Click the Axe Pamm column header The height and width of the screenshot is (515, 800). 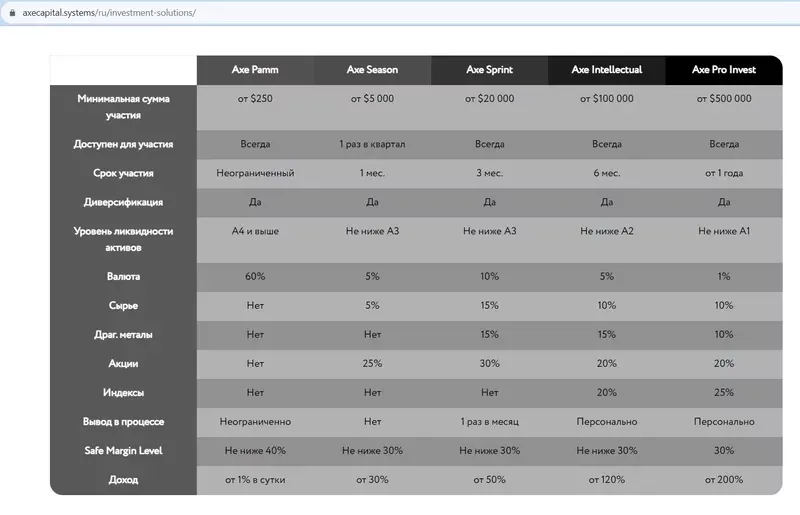coord(255,70)
